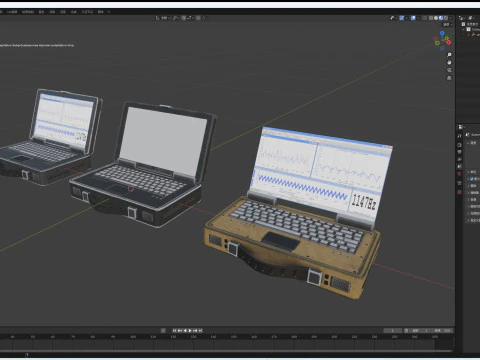The image size is (480, 360).
Task: Toggle proportional editing button
Action: pos(198,18)
